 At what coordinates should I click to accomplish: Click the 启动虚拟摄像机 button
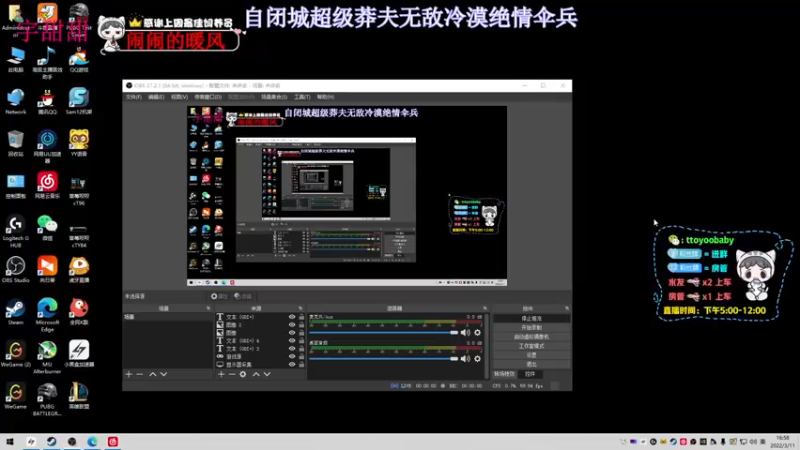pos(531,337)
